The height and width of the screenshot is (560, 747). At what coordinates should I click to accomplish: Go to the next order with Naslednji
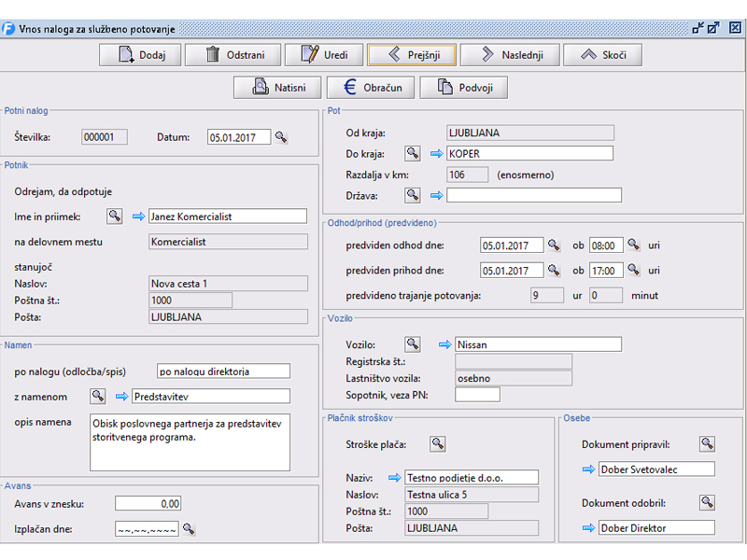[x=510, y=55]
